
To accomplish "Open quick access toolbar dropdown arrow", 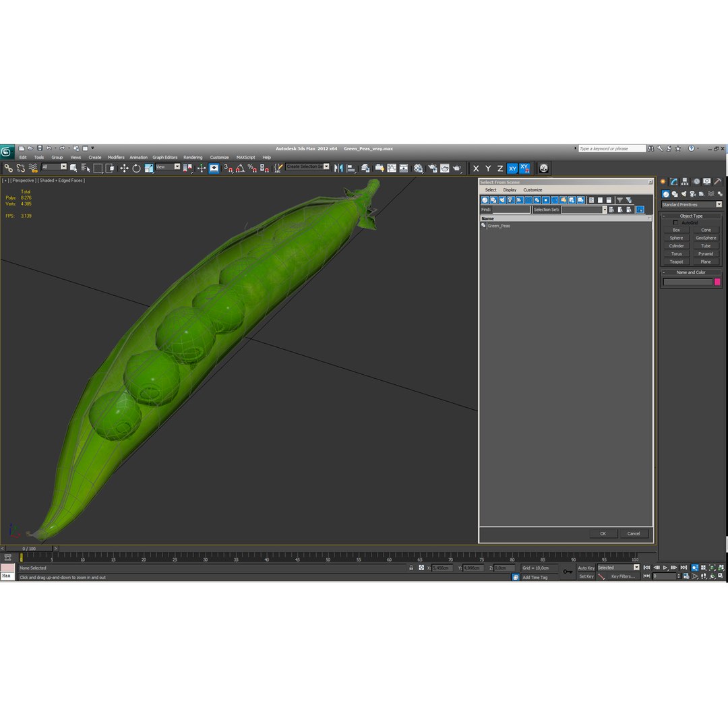I will [x=92, y=148].
